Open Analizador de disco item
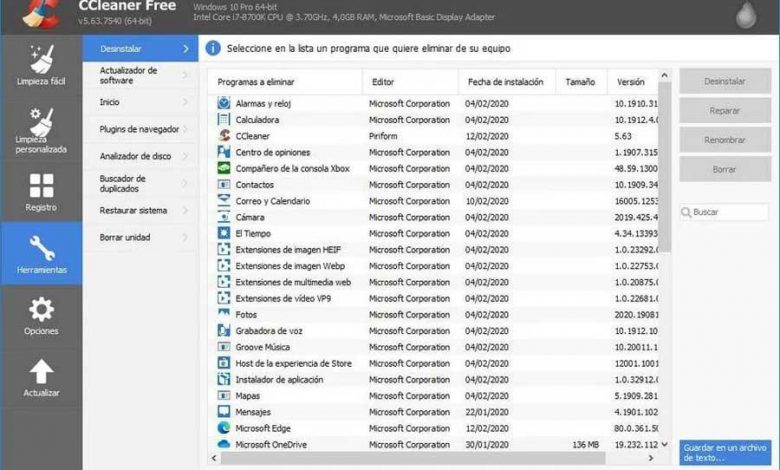The image size is (780, 470). 140,156
